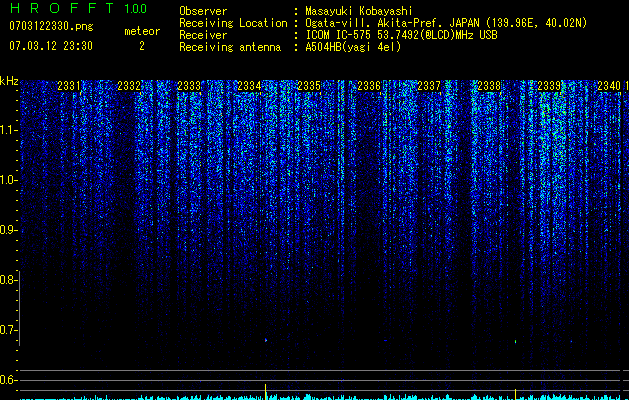Click the Receiving Location label
The width and height of the screenshot is (629, 400).
233,23
